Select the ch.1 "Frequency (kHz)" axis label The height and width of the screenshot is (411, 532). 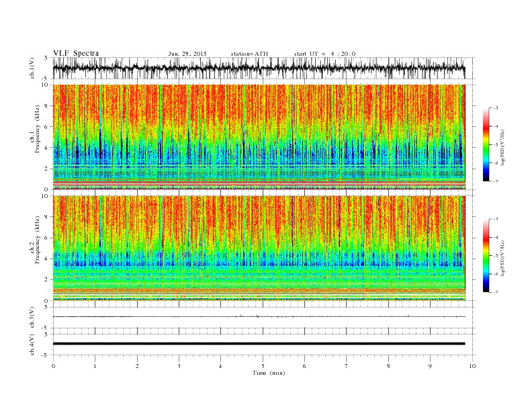pos(37,129)
